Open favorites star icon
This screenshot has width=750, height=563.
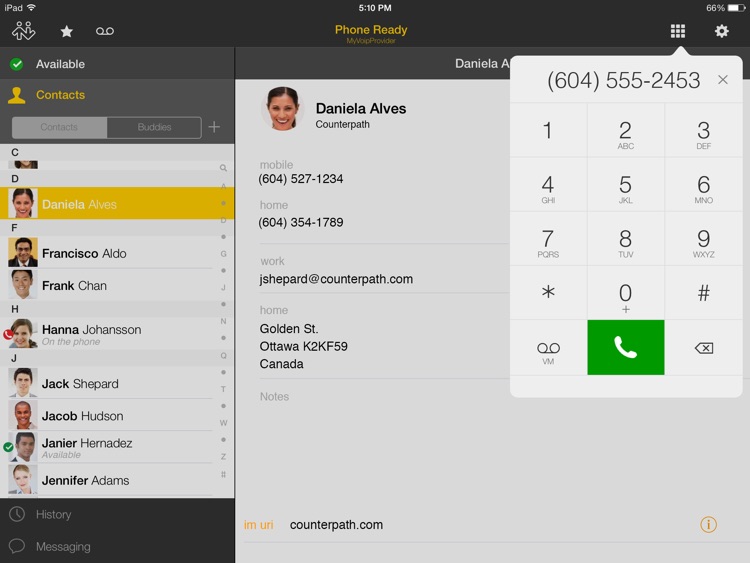(x=66, y=32)
